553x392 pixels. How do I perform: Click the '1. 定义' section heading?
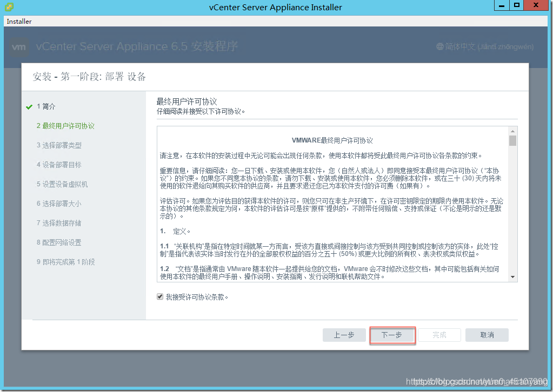click(175, 231)
